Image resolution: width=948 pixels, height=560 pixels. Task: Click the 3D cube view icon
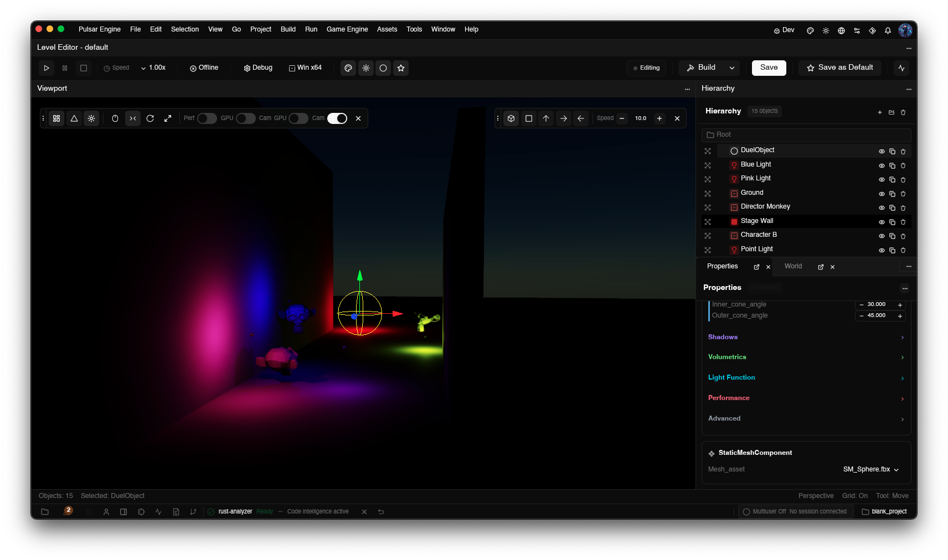511,118
